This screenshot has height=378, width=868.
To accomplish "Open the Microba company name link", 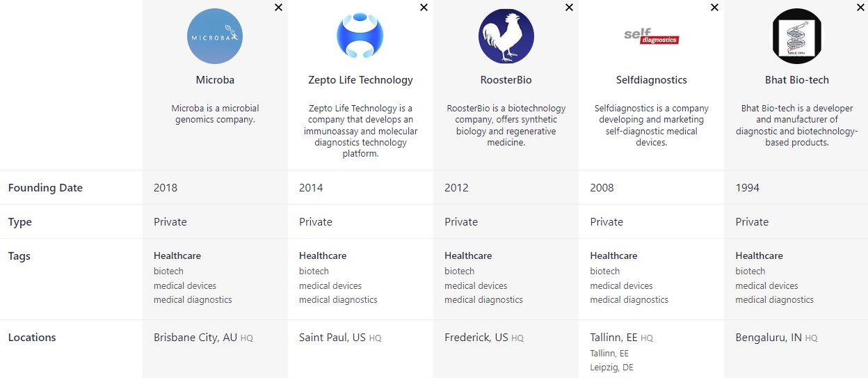I will [x=215, y=80].
